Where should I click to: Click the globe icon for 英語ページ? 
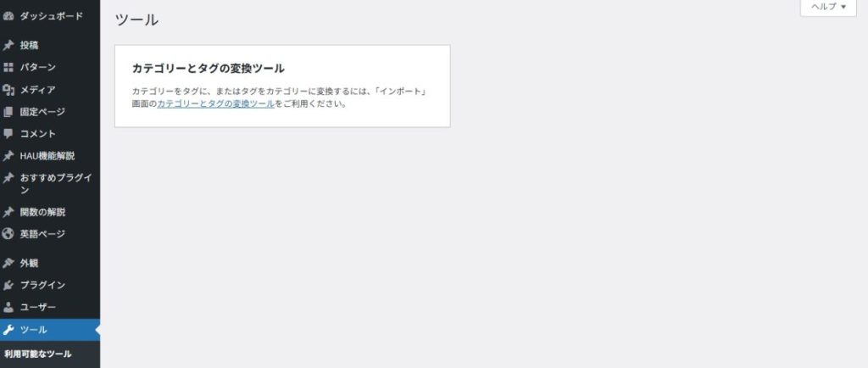coord(8,233)
